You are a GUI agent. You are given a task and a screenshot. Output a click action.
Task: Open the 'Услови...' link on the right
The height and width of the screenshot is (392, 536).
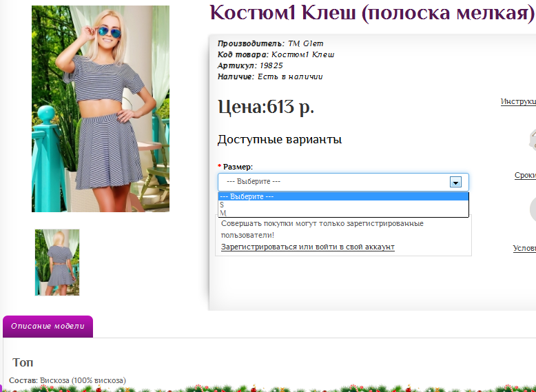tap(524, 248)
